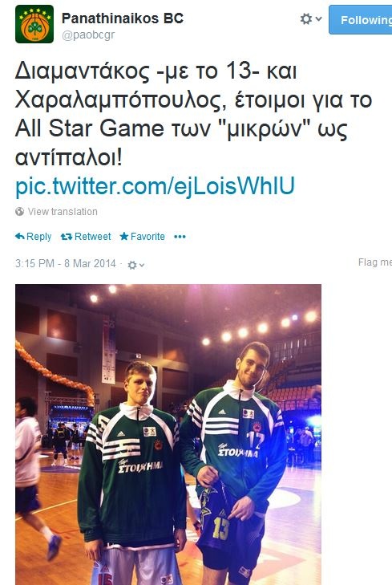Click the Reply arrow icon
Image resolution: width=392 pixels, height=585 pixels.
[20, 236]
